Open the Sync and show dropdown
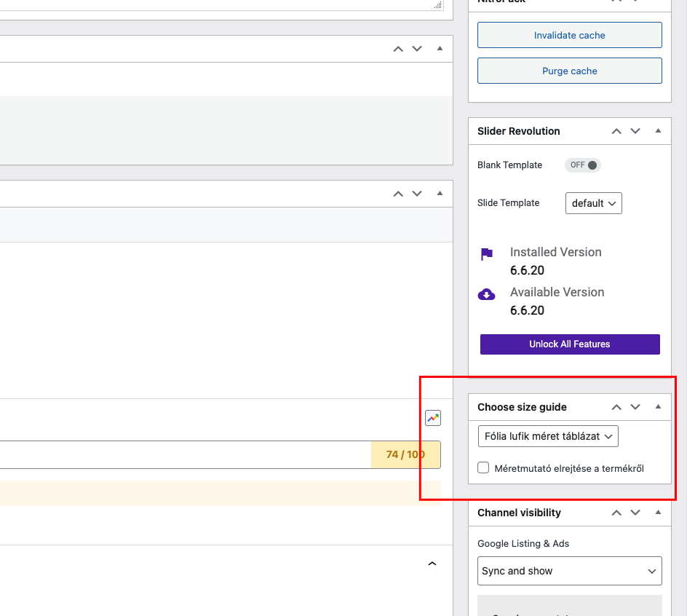This screenshot has width=687, height=616. pyautogui.click(x=570, y=571)
